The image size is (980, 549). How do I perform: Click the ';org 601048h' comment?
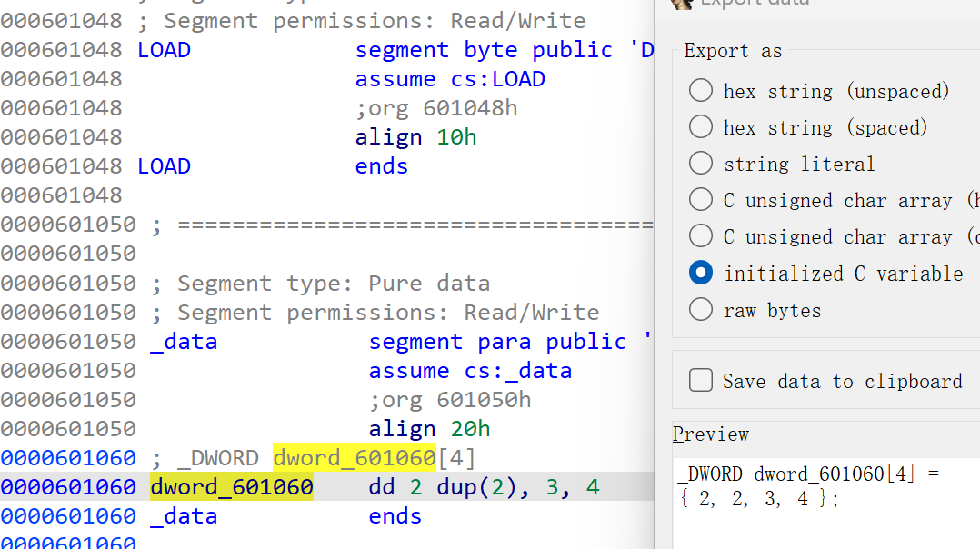pos(435,108)
